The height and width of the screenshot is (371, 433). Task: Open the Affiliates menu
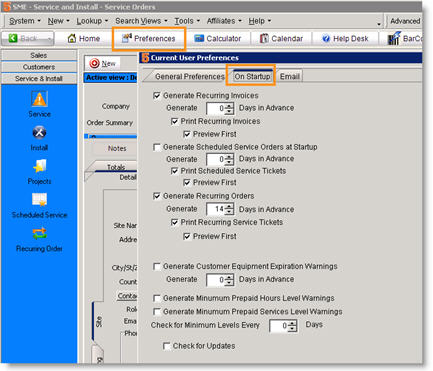point(224,21)
